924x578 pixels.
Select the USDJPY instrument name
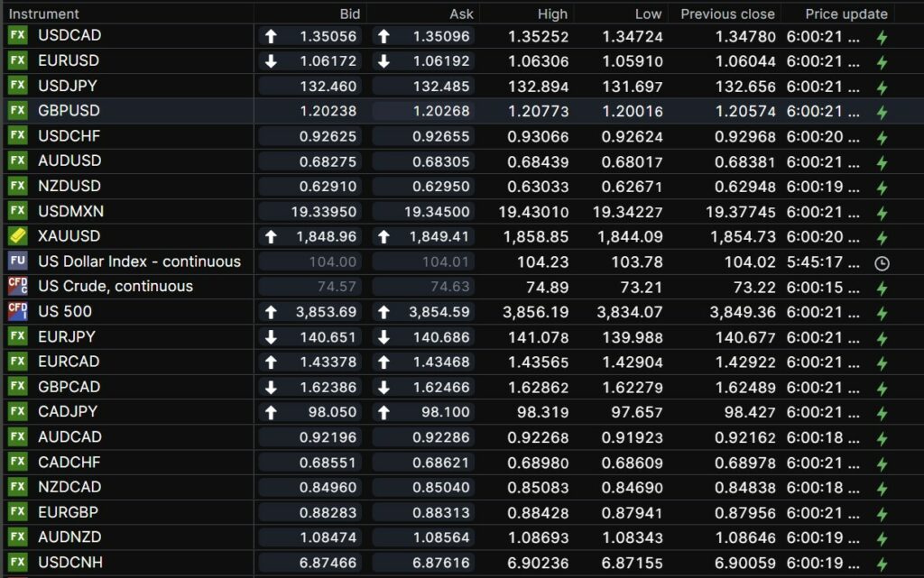68,86
